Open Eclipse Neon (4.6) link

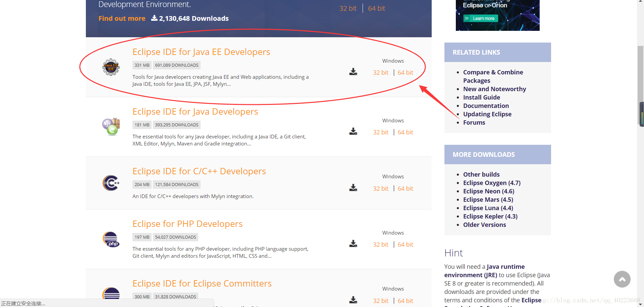click(489, 191)
